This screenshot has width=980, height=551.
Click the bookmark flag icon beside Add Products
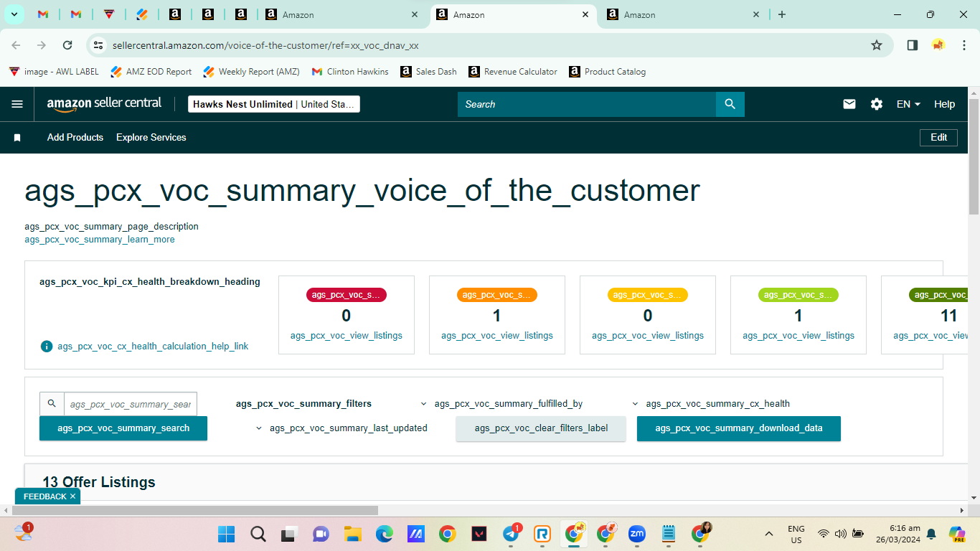(17, 138)
